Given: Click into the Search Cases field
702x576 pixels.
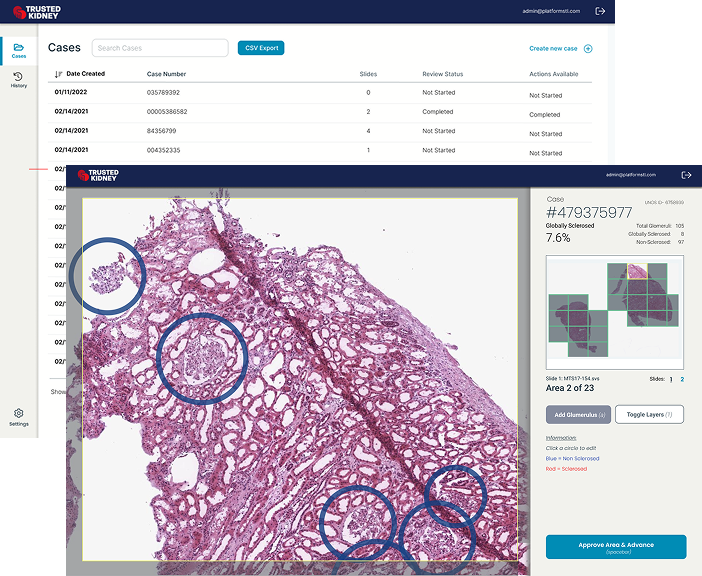Looking at the screenshot, I should pos(160,48).
